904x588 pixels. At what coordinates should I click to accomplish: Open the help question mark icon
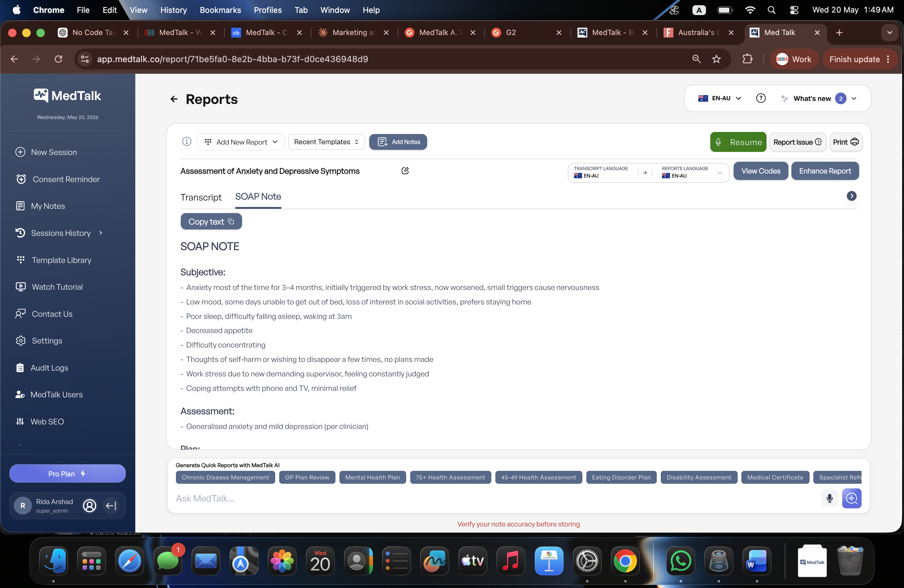[760, 98]
